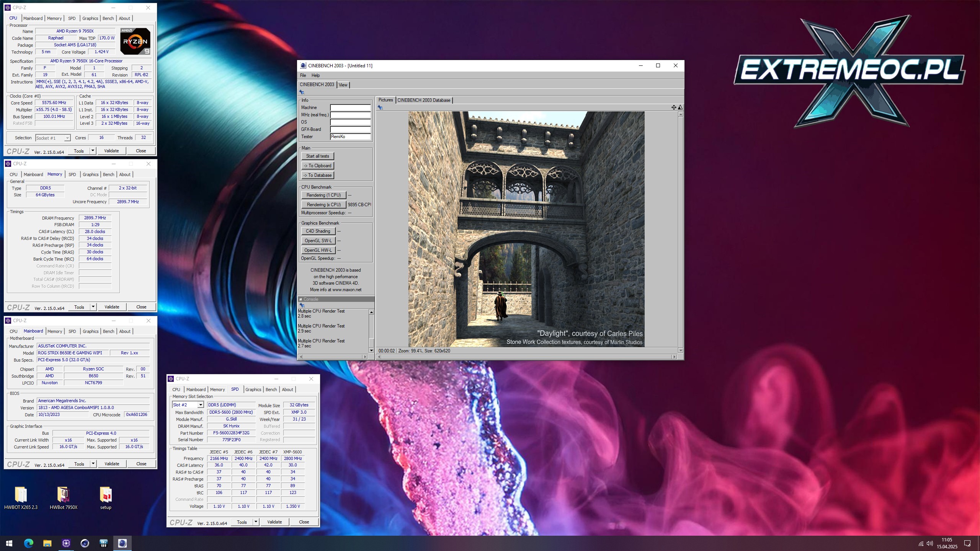980x551 pixels.
Task: Click the picture panel vertical scroll-down arrow
Action: 680,350
